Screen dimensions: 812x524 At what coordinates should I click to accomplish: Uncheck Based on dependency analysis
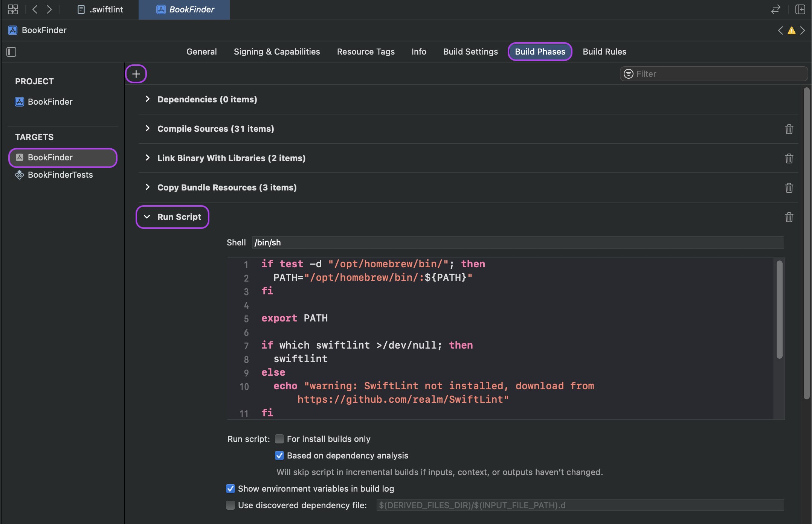click(279, 455)
